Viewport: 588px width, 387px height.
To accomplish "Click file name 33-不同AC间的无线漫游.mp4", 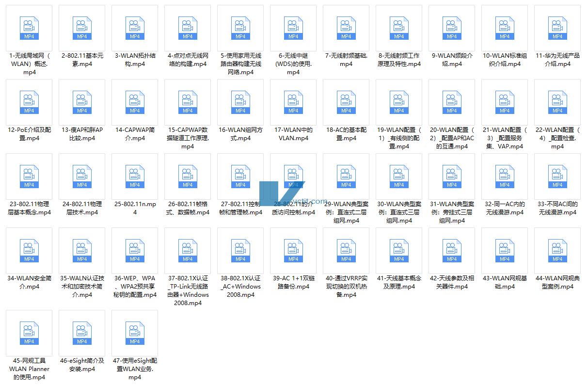I will (557, 208).
